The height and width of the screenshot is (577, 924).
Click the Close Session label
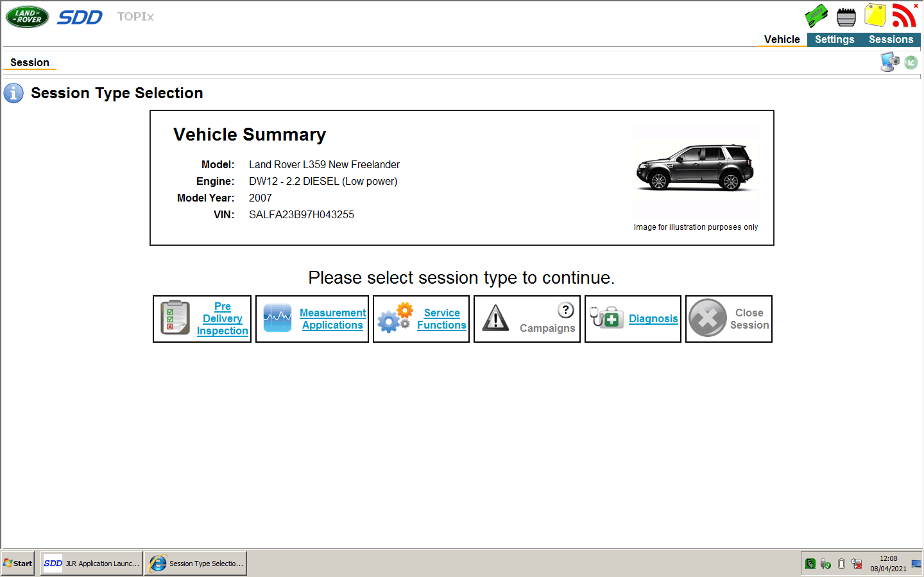click(x=749, y=318)
